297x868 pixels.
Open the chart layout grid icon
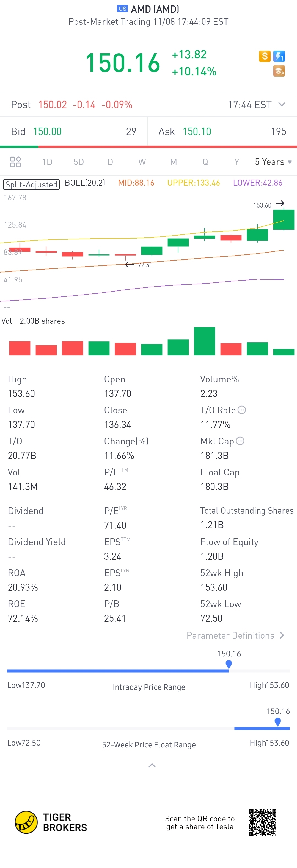(x=15, y=162)
